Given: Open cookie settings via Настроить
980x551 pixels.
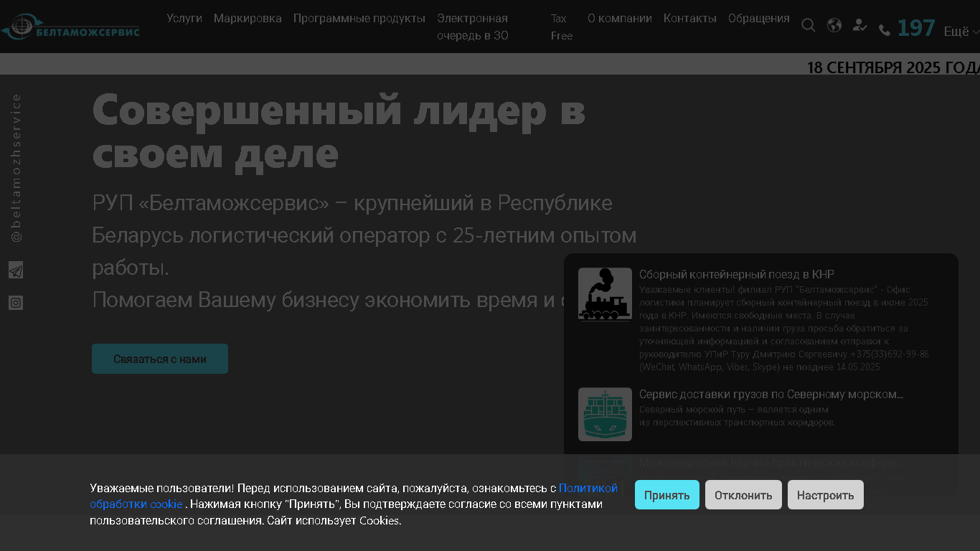Looking at the screenshot, I should click(826, 495).
